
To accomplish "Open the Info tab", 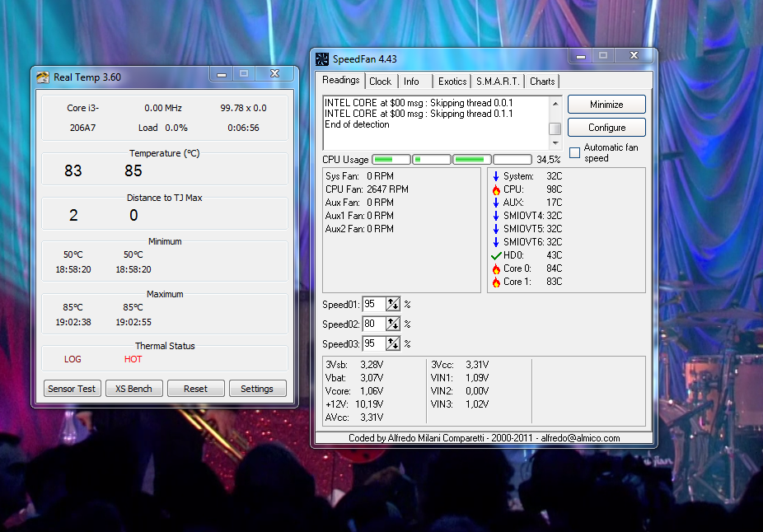I will point(411,82).
